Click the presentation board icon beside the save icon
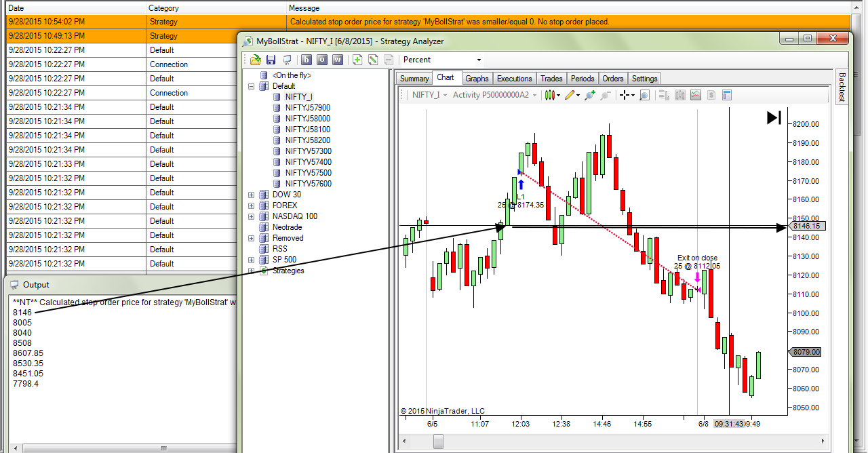The width and height of the screenshot is (868, 453). pyautogui.click(x=287, y=60)
